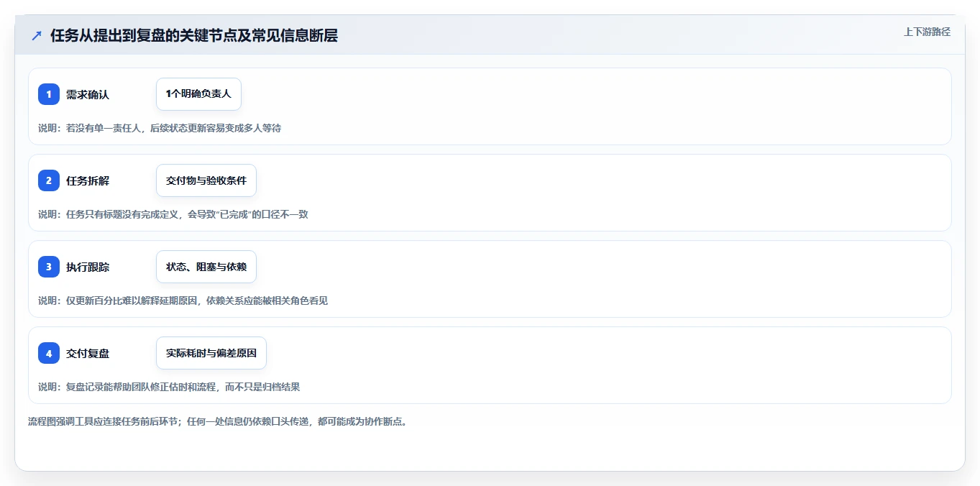Click the 需求确认 step title
Viewport: 980px width, 486px height.
88,94
